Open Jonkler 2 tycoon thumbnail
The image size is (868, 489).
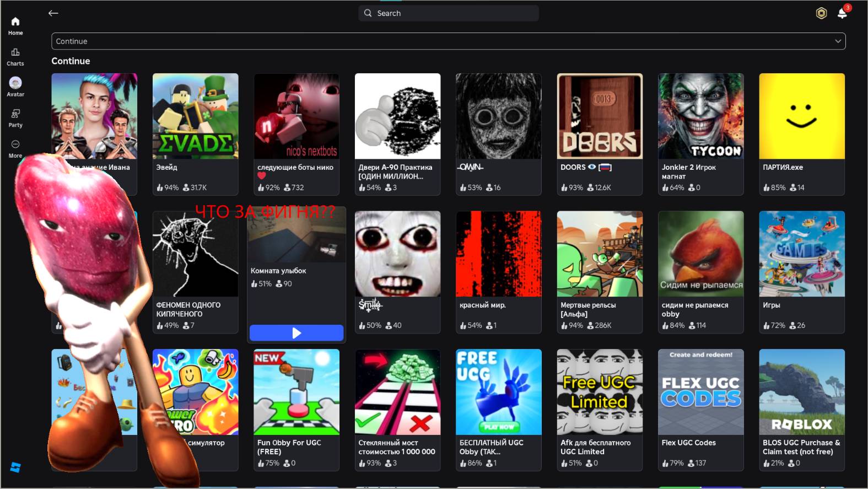click(701, 116)
